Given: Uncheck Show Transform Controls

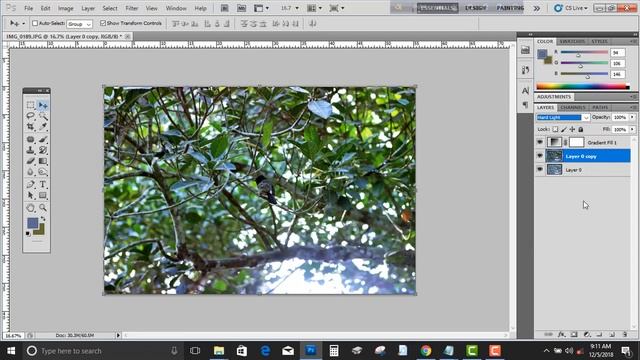Looking at the screenshot, I should 103,23.
